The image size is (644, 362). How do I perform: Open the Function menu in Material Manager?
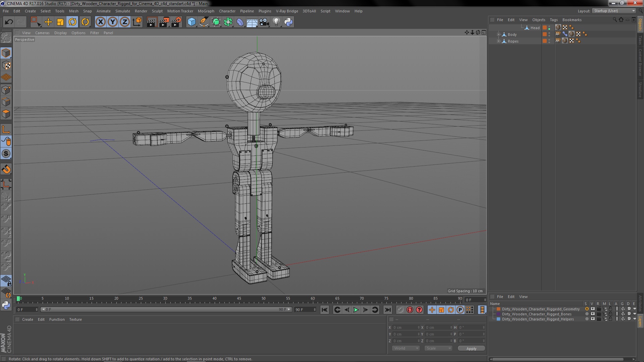(x=57, y=319)
